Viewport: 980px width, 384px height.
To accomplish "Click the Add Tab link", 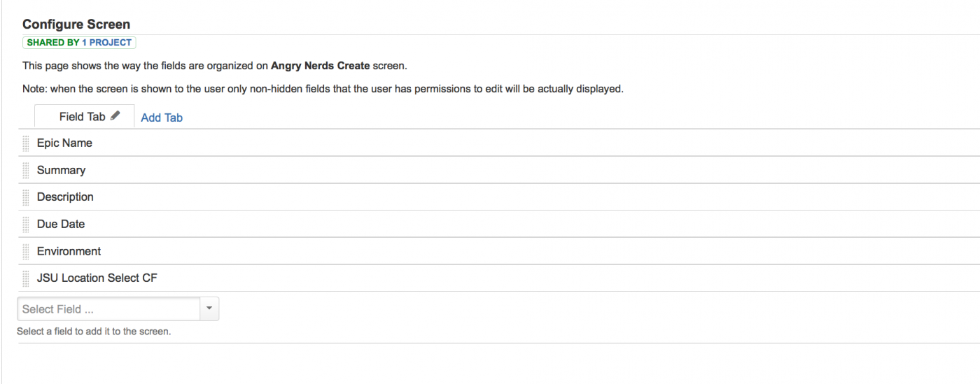I will (x=162, y=118).
